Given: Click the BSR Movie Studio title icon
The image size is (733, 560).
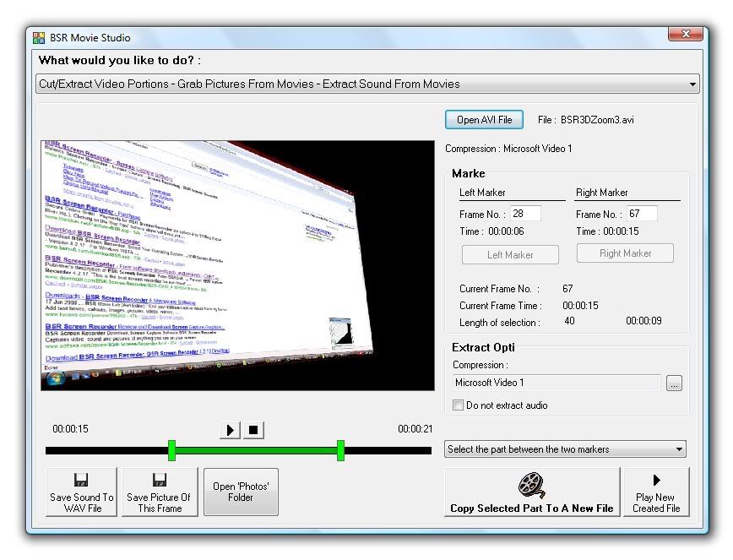Looking at the screenshot, I should click(39, 38).
